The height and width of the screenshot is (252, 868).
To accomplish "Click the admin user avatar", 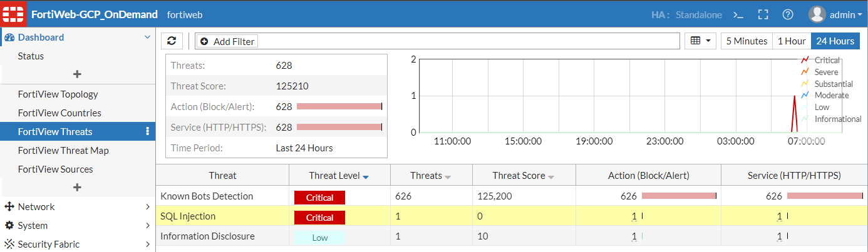I will (817, 14).
